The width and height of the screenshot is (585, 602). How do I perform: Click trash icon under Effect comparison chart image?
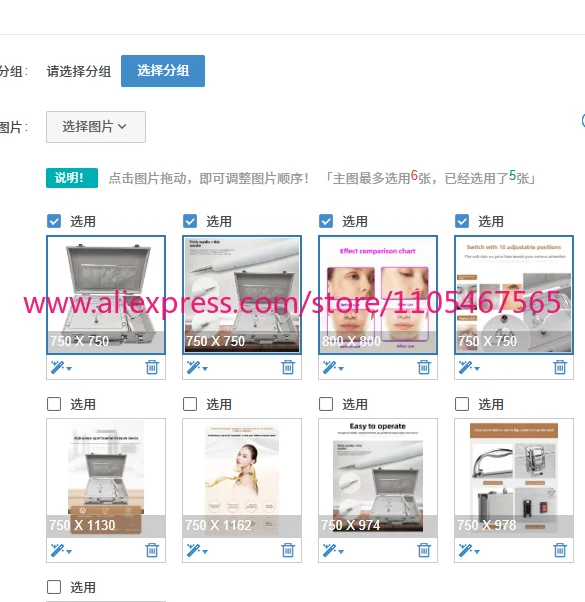[x=424, y=367]
